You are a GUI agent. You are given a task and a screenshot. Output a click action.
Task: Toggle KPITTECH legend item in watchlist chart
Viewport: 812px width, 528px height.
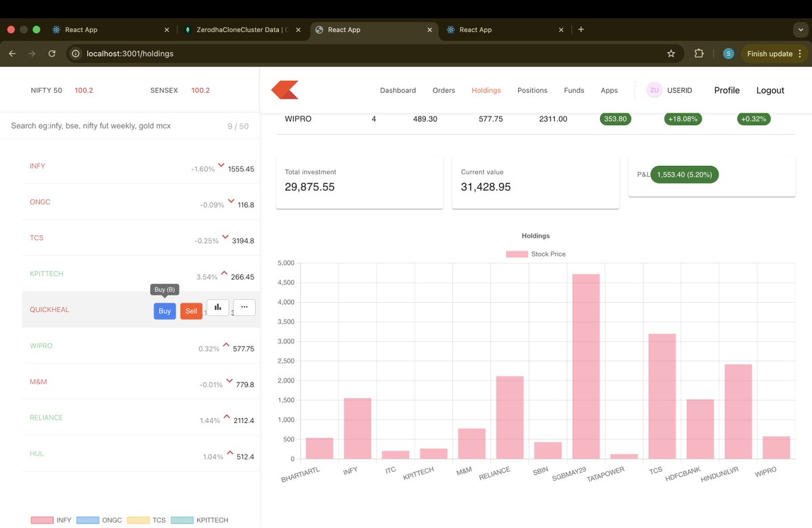[x=199, y=520]
